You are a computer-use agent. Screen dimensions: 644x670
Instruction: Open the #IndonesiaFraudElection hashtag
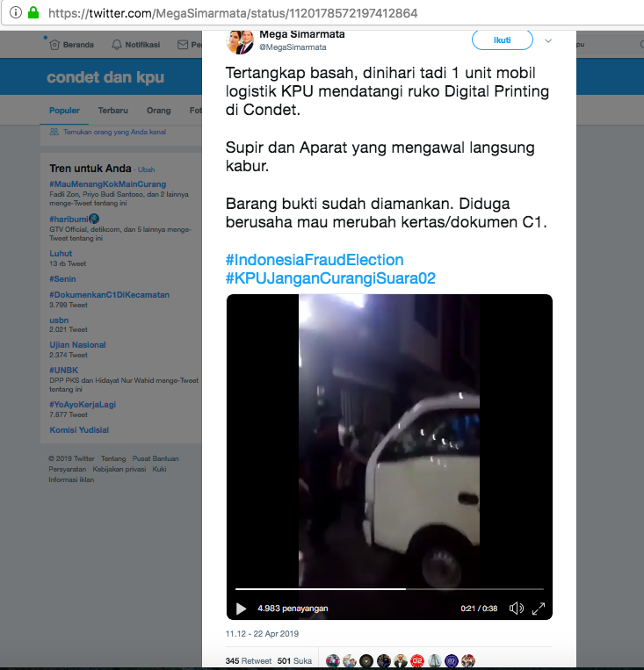click(315, 260)
